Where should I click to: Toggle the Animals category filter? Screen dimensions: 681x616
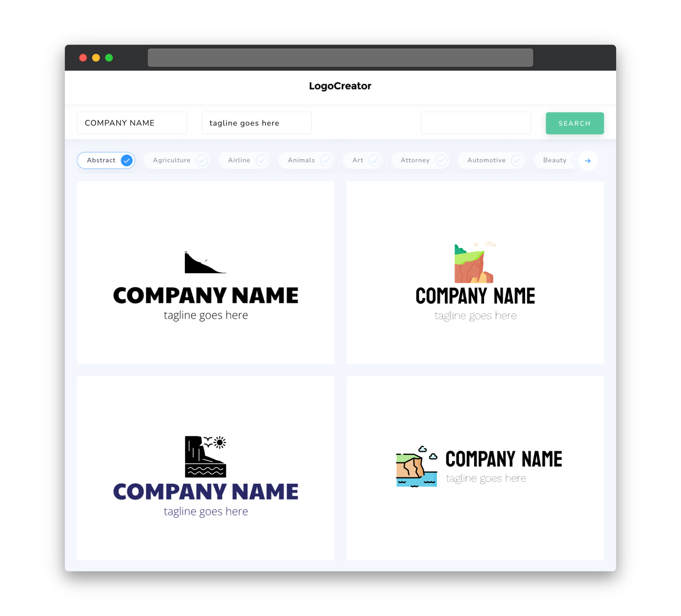[x=307, y=160]
